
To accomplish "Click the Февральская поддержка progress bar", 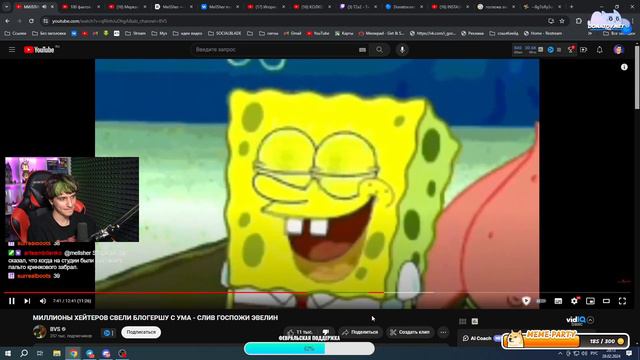I will tap(309, 348).
